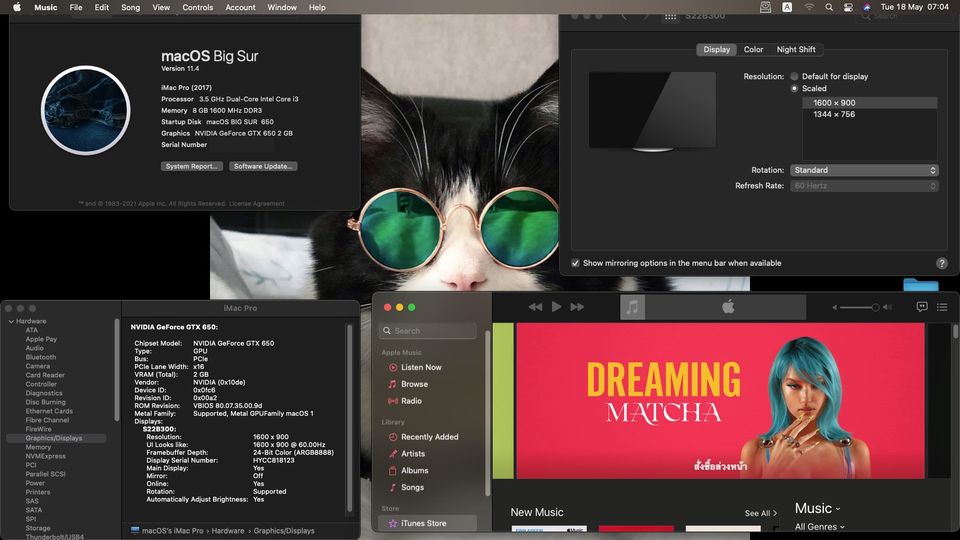Viewport: 960px width, 540px height.
Task: Click the Software Update button
Action: (x=263, y=166)
